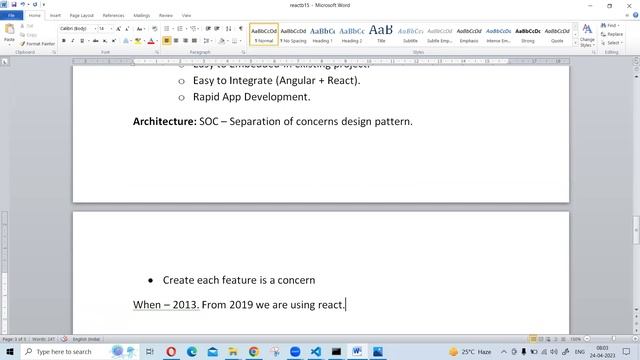Justify the text
Image resolution: width=640 pixels, height=360 pixels.
coord(194,41)
